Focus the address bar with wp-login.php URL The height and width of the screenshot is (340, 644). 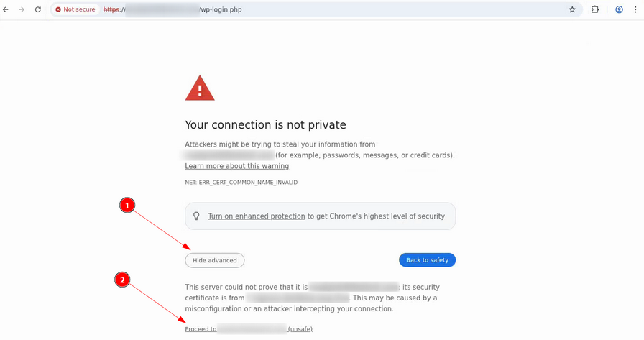pos(323,9)
